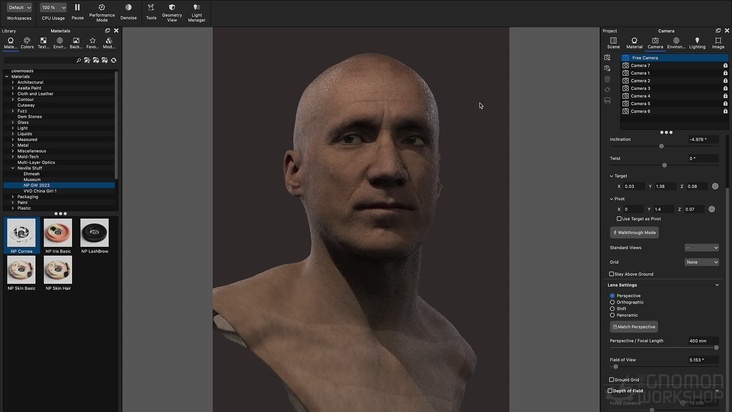
Task: Open the Tools toolbar menu
Action: [151, 11]
